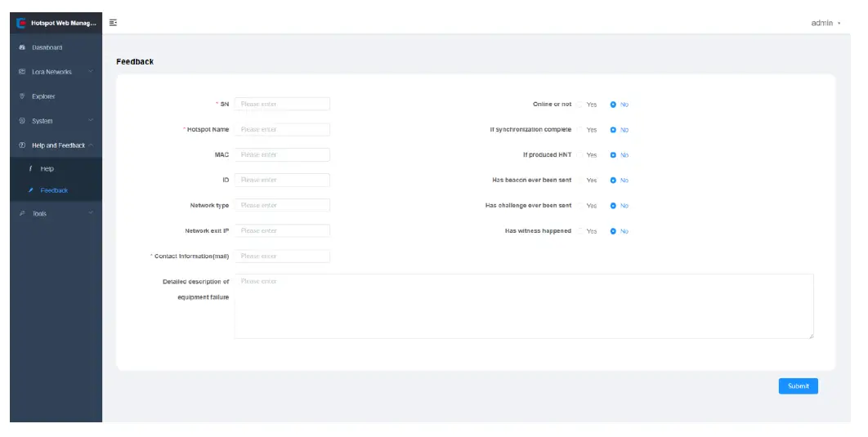
Task: Select No for Has beacon ever been sent
Action: tap(613, 181)
